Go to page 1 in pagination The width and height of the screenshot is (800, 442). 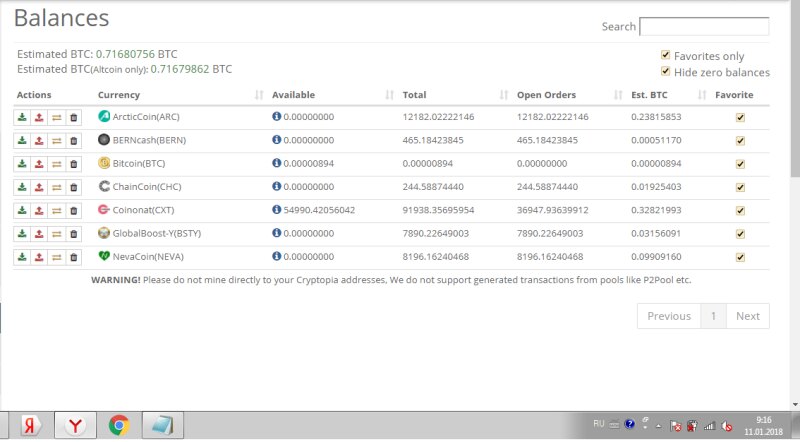coord(713,316)
